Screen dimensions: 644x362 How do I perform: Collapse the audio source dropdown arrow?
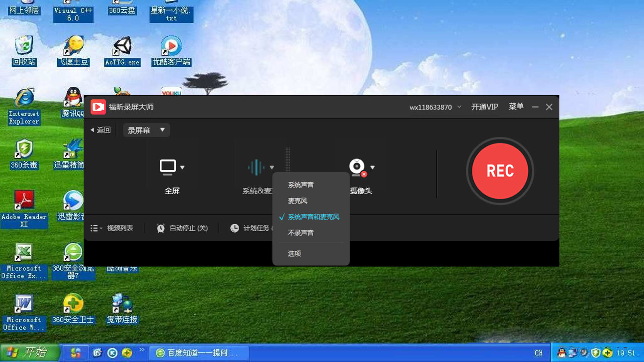click(272, 167)
